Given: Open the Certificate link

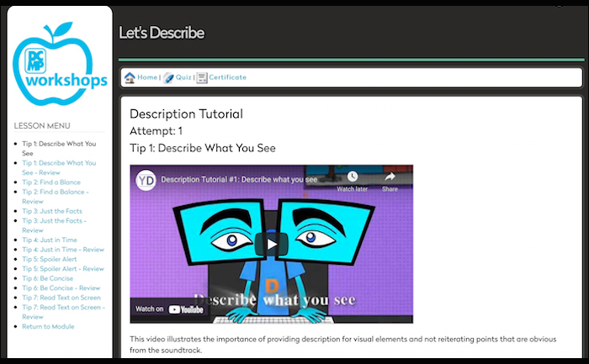Looking at the screenshot, I should pos(228,77).
